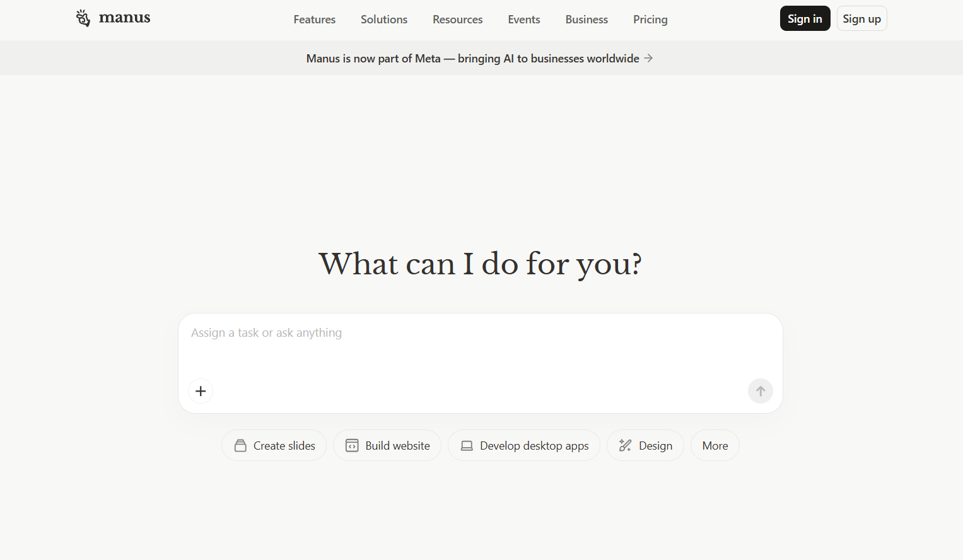Click the plus attachment icon
963x560 pixels.
(201, 391)
